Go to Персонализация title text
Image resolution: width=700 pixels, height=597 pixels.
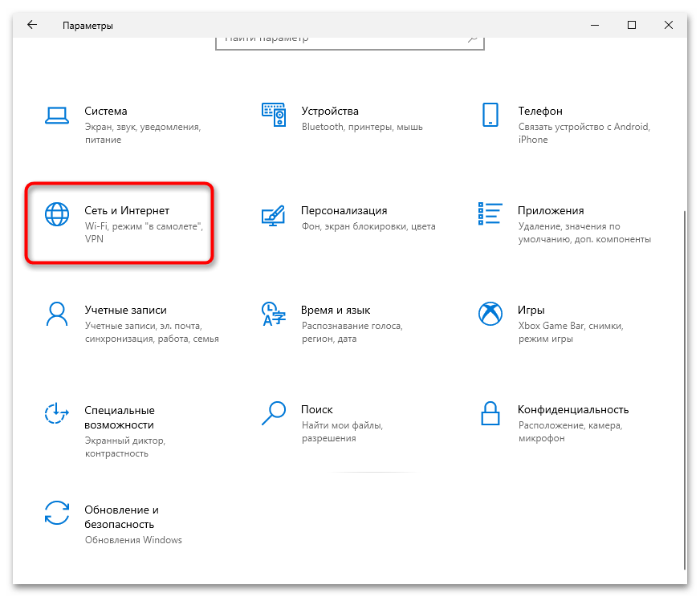point(344,210)
